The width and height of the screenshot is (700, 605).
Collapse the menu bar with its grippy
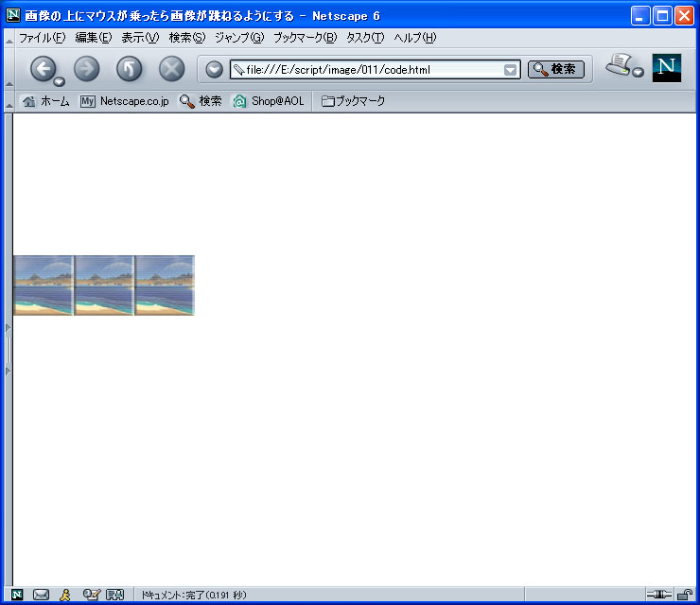[x=9, y=39]
